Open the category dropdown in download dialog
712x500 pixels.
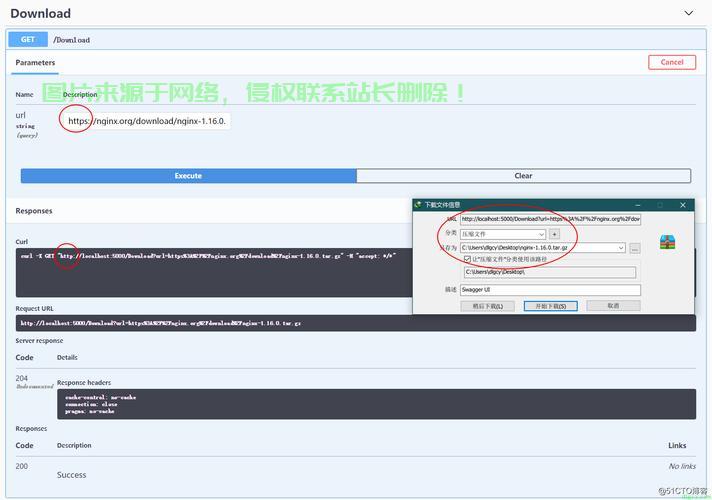(503, 234)
